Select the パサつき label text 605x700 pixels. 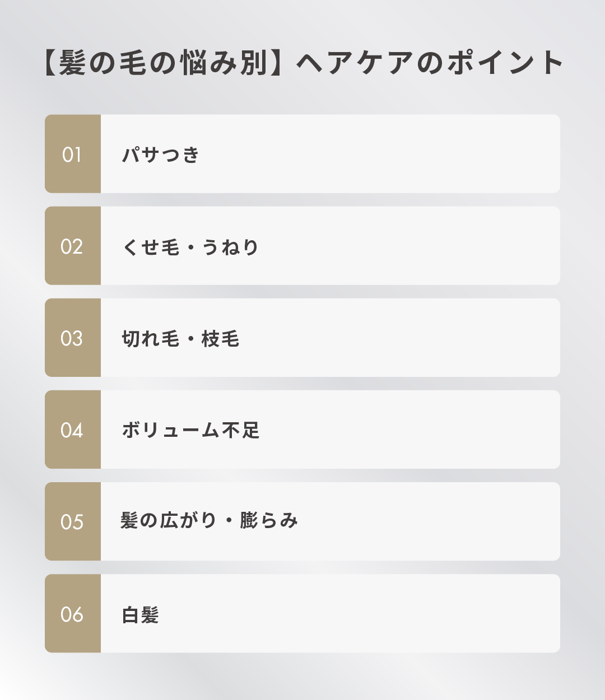tap(161, 155)
